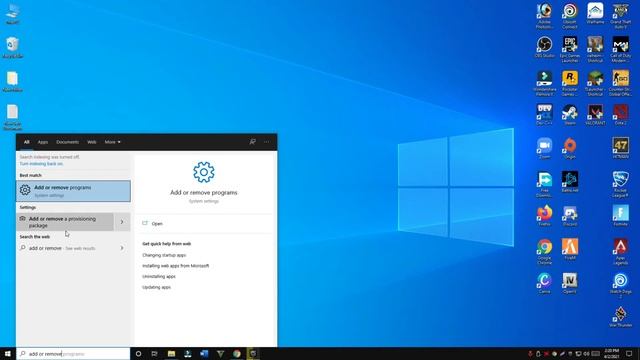Open the notification center icon
640x360 pixels.
click(629, 353)
